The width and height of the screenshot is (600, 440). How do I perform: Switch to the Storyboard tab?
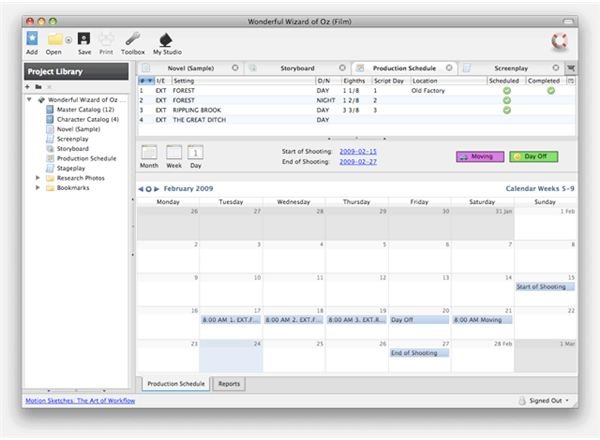(x=297, y=68)
